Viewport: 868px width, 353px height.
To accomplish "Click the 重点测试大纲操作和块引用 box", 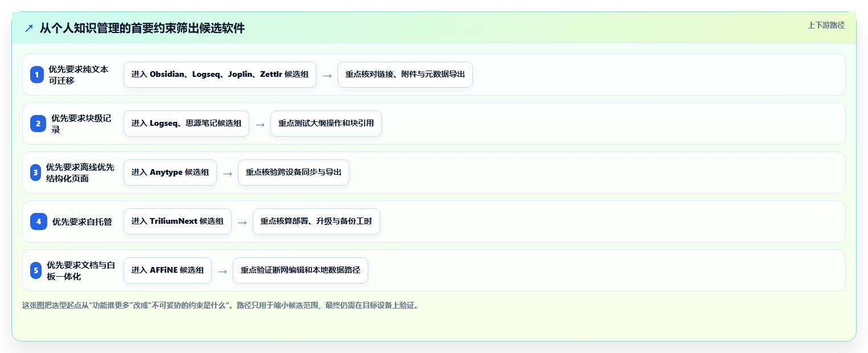I will [326, 124].
